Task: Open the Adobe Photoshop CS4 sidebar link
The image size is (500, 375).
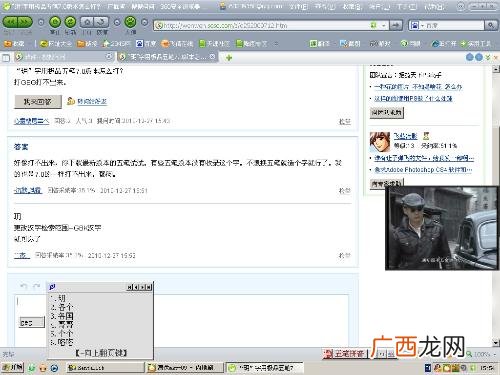Action: [x=423, y=170]
